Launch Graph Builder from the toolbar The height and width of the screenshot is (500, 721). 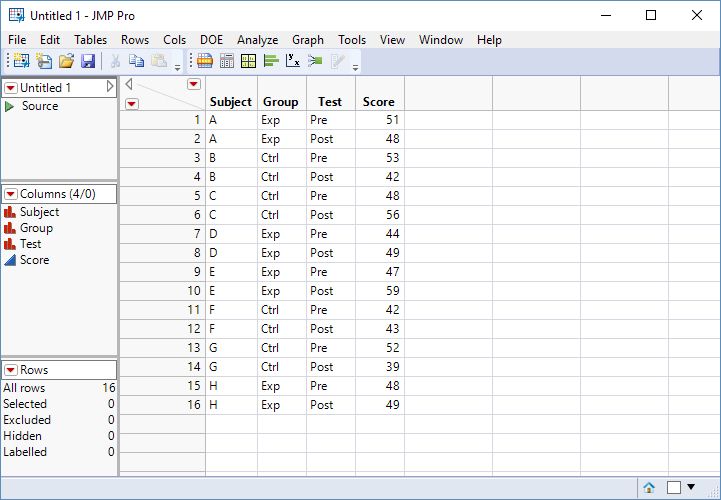(249, 61)
